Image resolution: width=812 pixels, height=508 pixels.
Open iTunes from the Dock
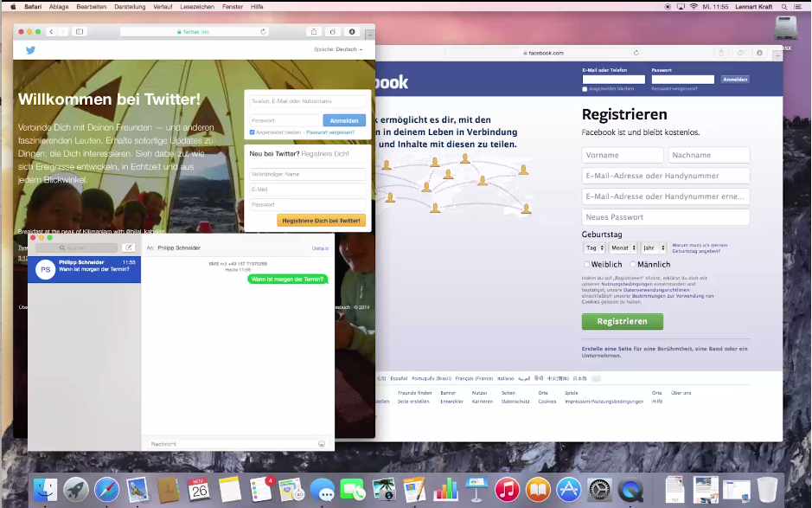click(x=507, y=489)
